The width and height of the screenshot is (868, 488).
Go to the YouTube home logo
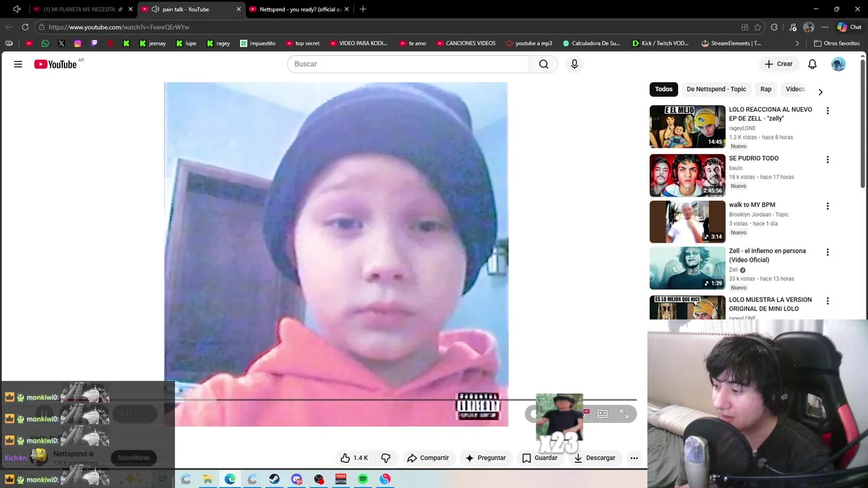tap(56, 64)
